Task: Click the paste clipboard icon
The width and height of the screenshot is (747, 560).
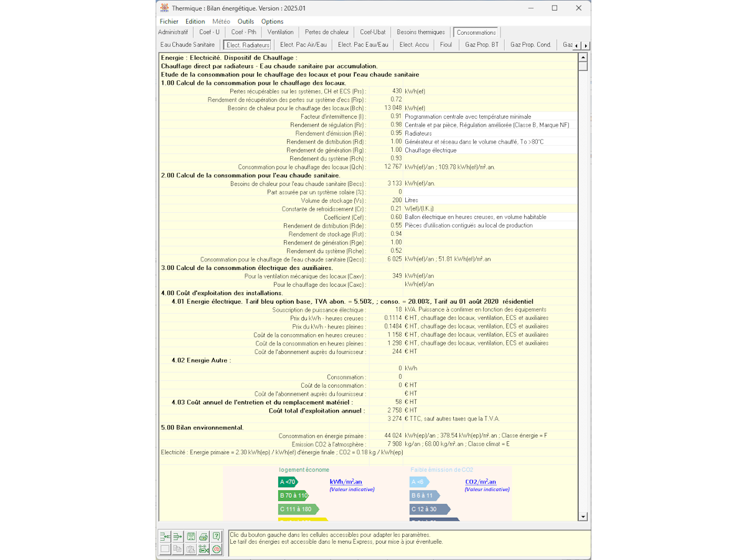Action: click(190, 549)
